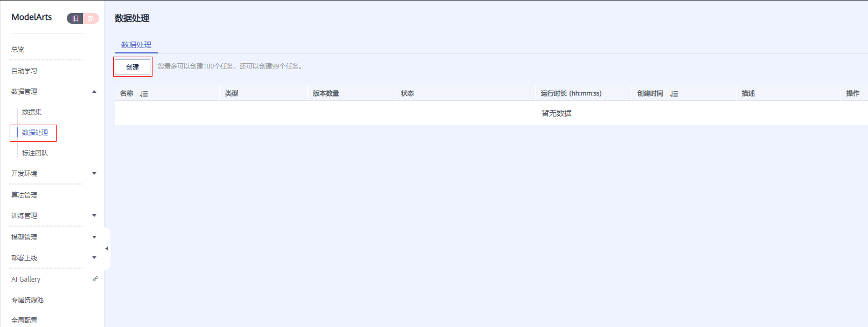The image size is (868, 327).
Task: Collapse sidebar using the left arrow handle
Action: [107, 249]
